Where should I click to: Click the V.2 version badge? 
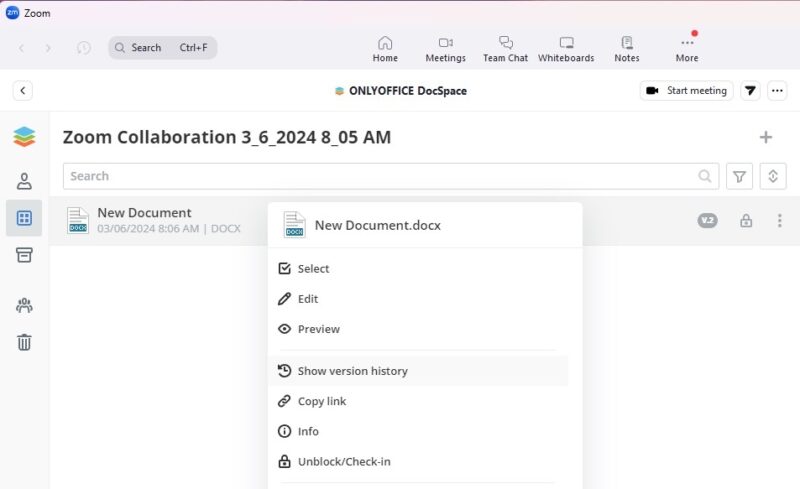[707, 221]
